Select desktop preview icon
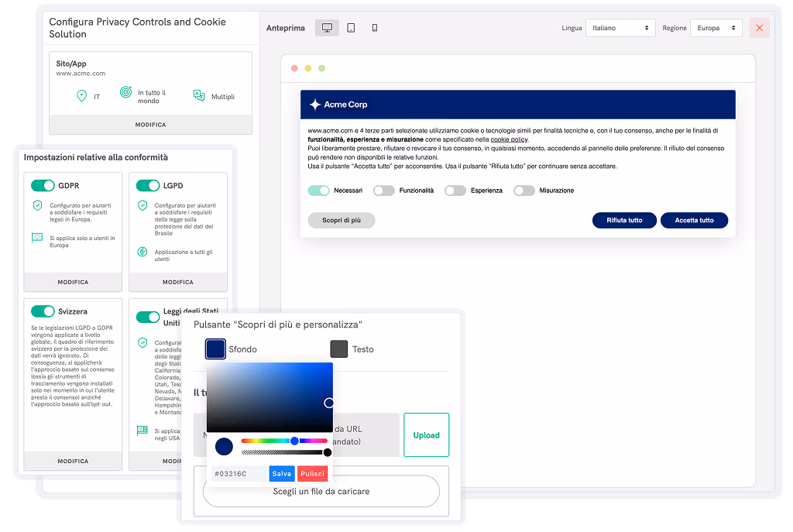The height and width of the screenshot is (532, 793). (327, 28)
